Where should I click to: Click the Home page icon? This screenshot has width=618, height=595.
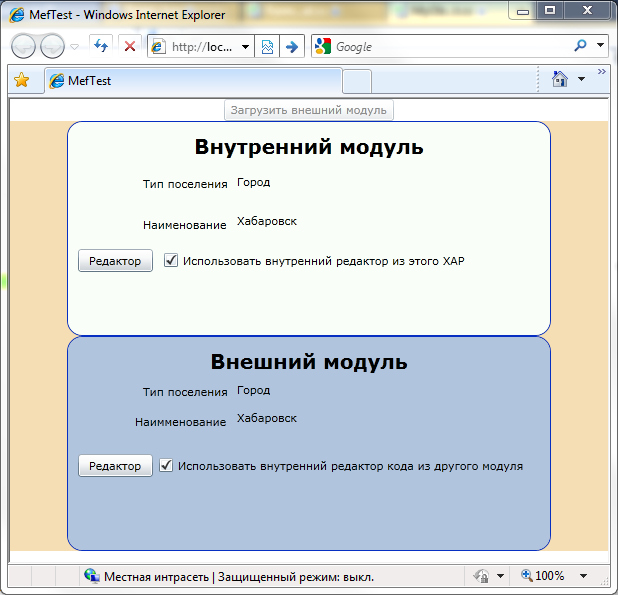click(560, 79)
